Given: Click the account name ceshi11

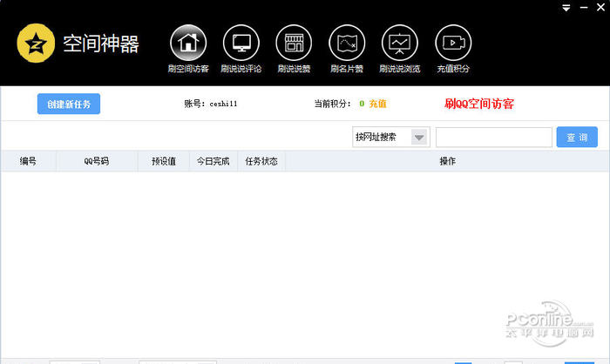Looking at the screenshot, I should (223, 104).
